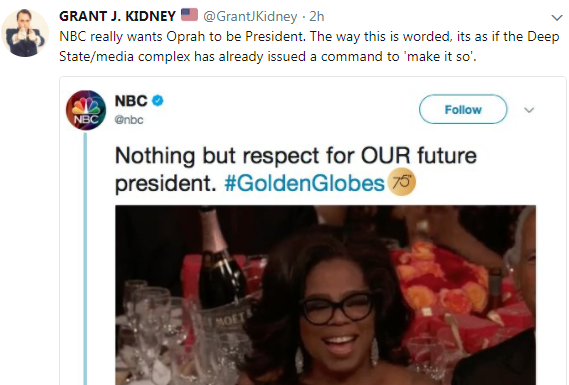The height and width of the screenshot is (385, 569).
Task: Click the blue vertical thread line under NBC logo
Action: (x=85, y=258)
